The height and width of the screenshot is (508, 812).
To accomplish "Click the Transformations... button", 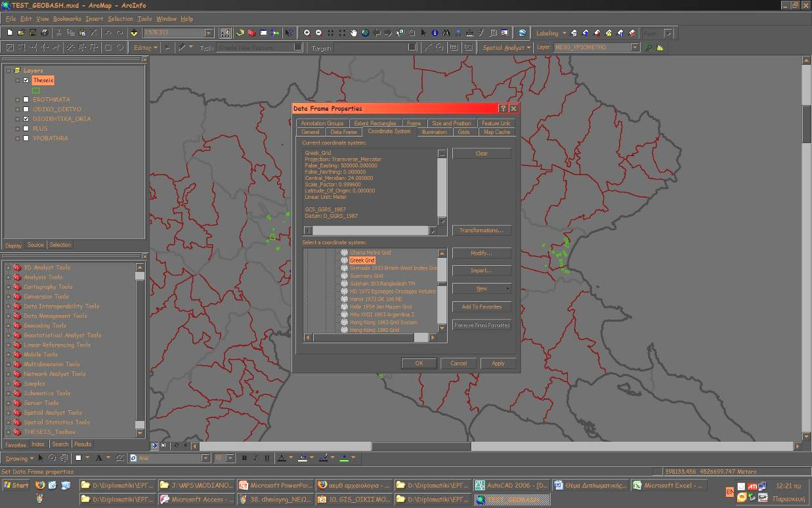I will [x=481, y=230].
